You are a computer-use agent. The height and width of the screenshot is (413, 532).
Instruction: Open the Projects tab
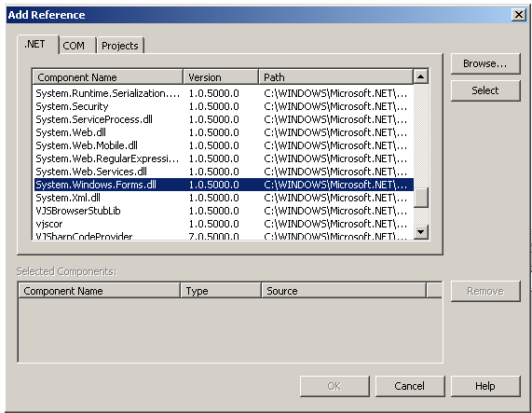(120, 46)
